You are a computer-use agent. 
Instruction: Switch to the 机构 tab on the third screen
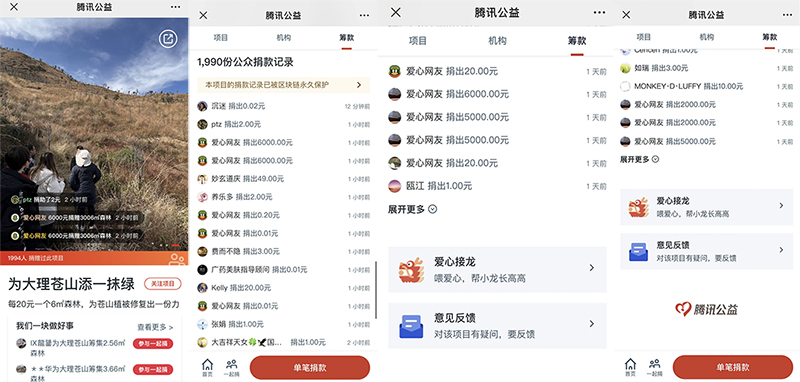[497, 40]
